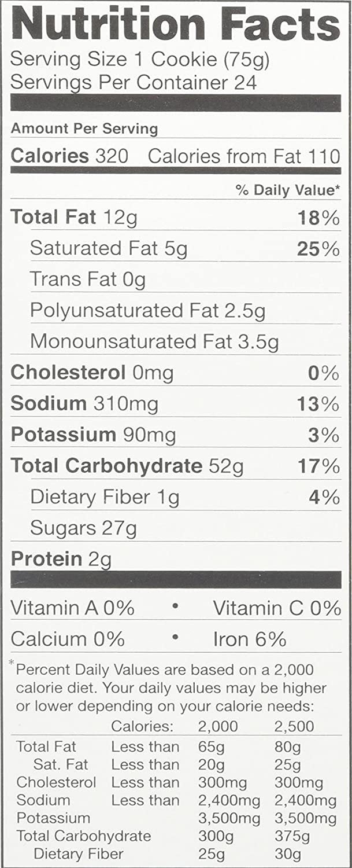
Task: Select the 2,500 calories column header
Action: [295, 727]
